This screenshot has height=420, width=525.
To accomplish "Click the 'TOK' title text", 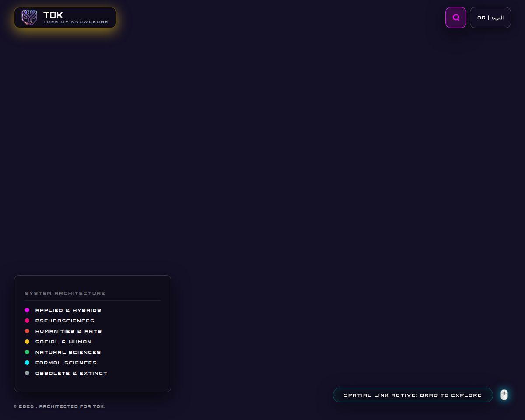I will pos(53,14).
